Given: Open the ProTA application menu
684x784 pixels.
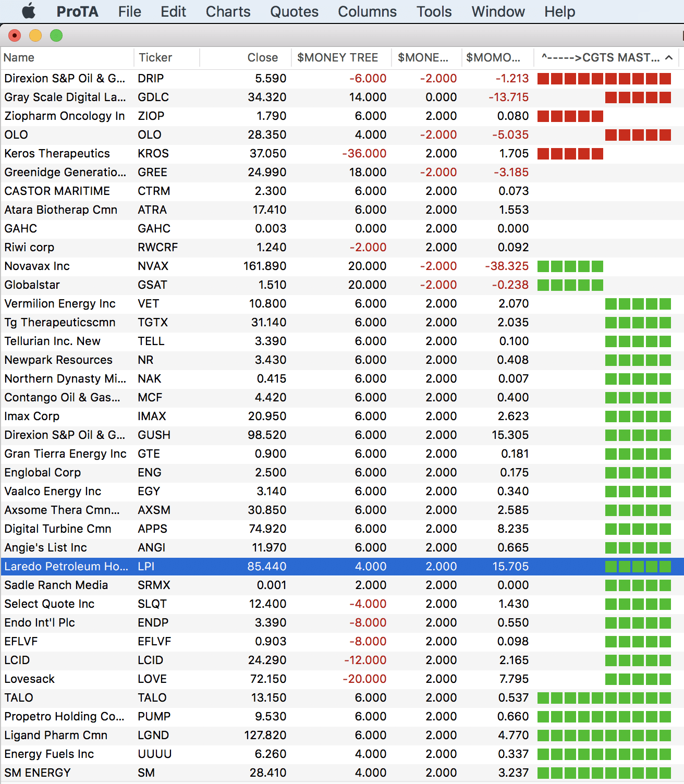Looking at the screenshot, I should 77,11.
